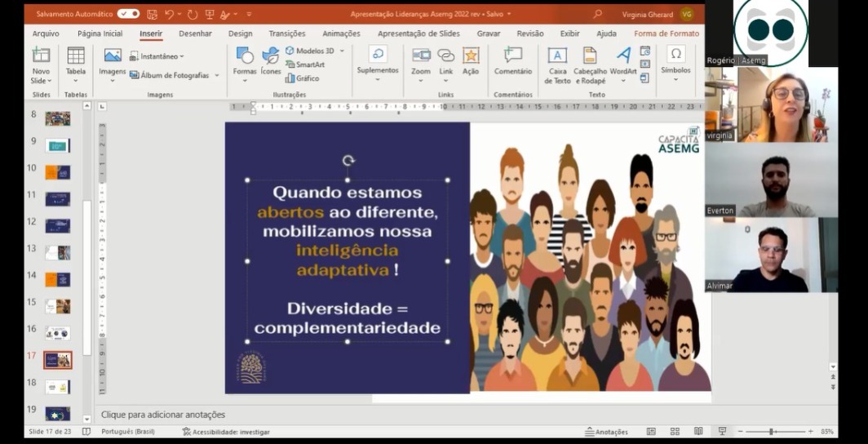Image resolution: width=868 pixels, height=444 pixels.
Task: Insert a chart with Gráfico
Action: [302, 78]
